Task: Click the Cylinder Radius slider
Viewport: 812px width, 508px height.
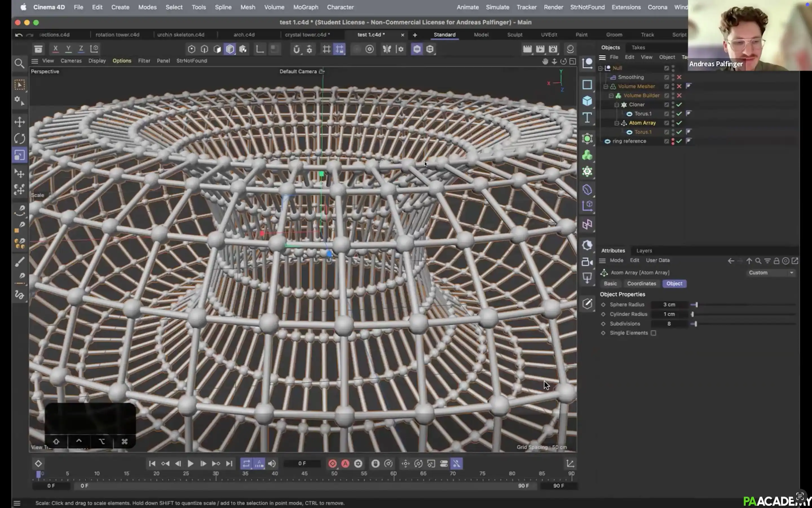Action: tap(743, 314)
